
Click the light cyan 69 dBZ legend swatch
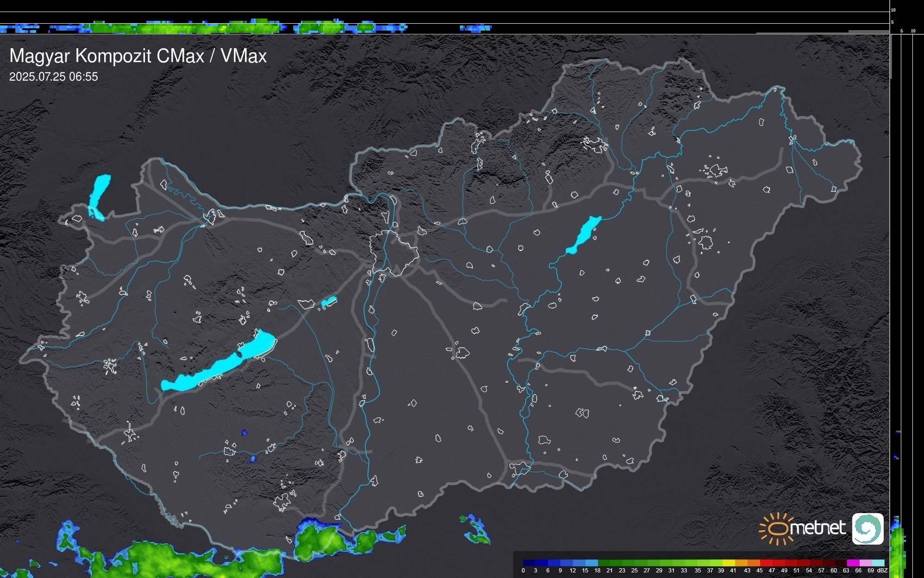point(878,563)
